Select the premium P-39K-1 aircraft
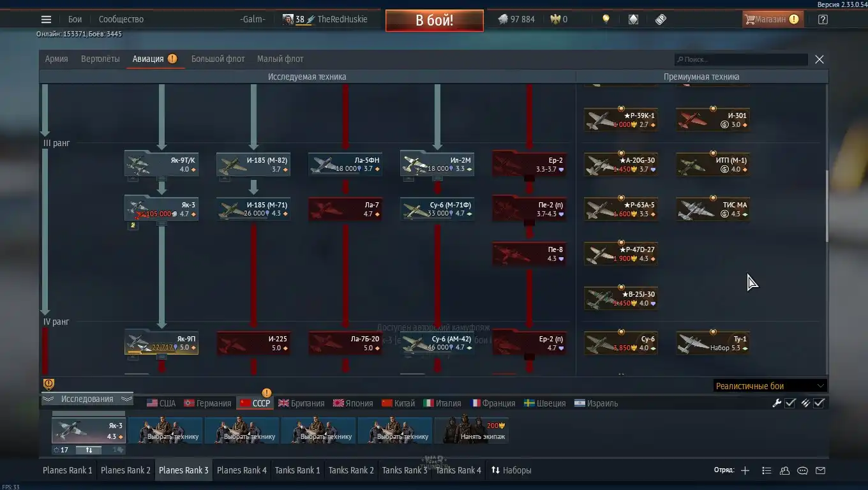This screenshot has width=868, height=490. coord(621,119)
